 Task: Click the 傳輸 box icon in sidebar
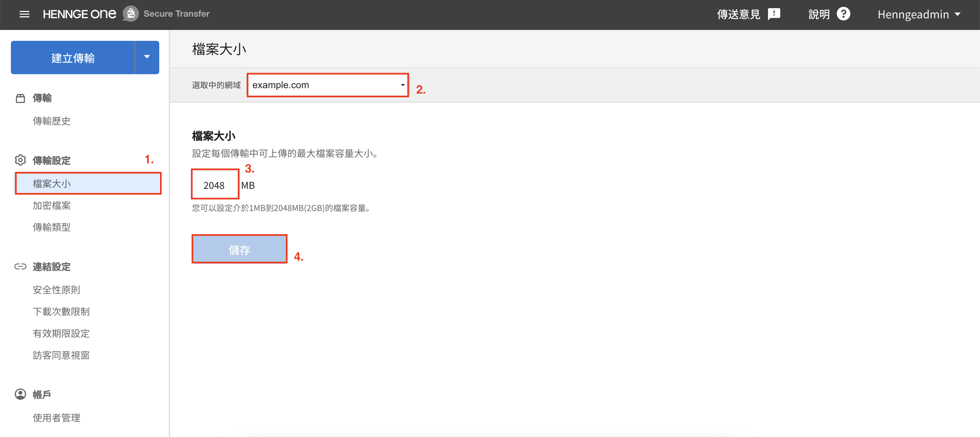(x=20, y=98)
